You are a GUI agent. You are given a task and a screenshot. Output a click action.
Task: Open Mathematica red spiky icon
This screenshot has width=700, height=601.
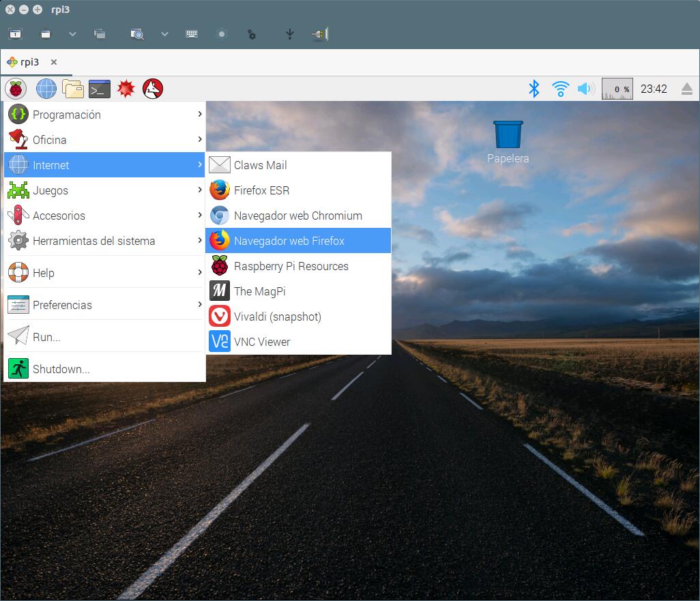(126, 89)
